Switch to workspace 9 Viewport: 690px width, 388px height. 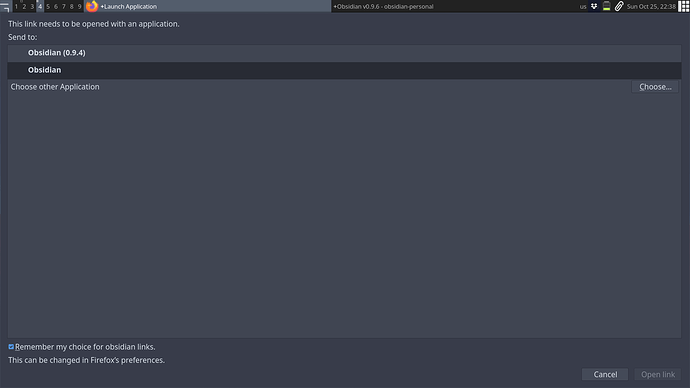click(x=80, y=7)
